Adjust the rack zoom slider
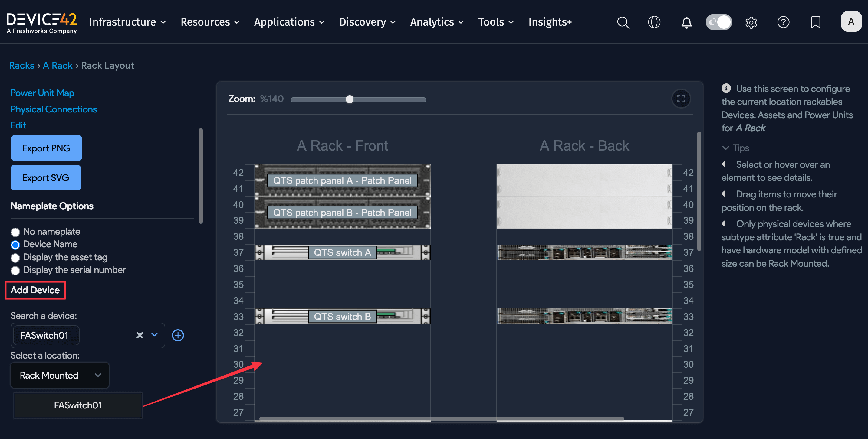 (350, 99)
